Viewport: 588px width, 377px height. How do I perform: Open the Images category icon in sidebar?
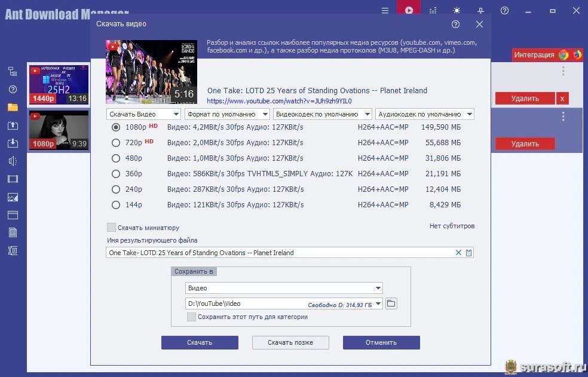13,197
